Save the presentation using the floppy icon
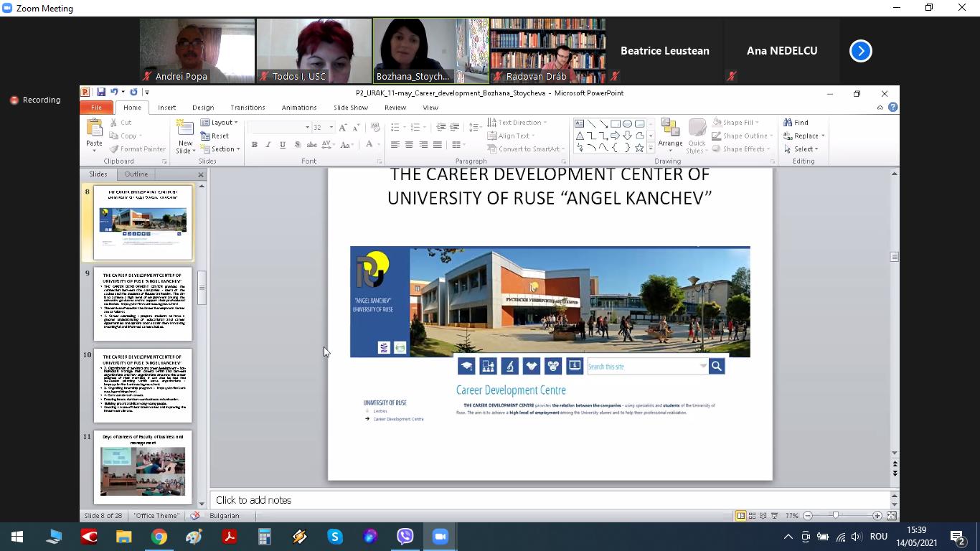The height and width of the screenshot is (551, 980). (x=101, y=93)
